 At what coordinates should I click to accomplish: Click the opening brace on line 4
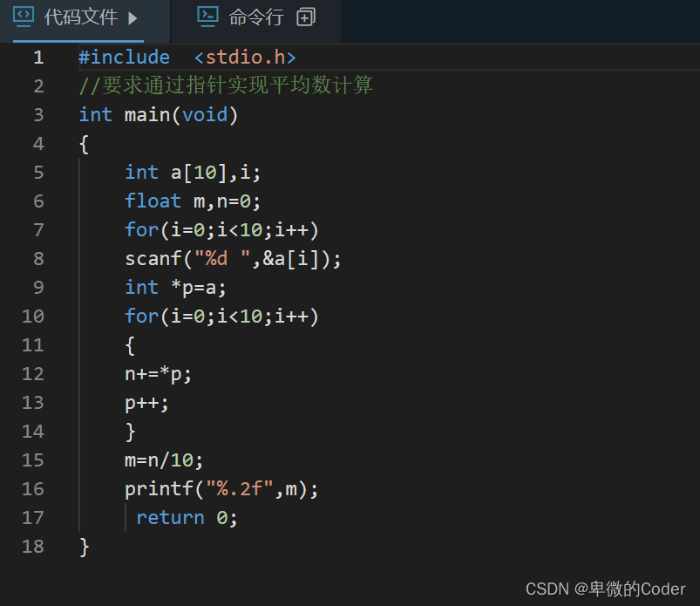click(84, 144)
